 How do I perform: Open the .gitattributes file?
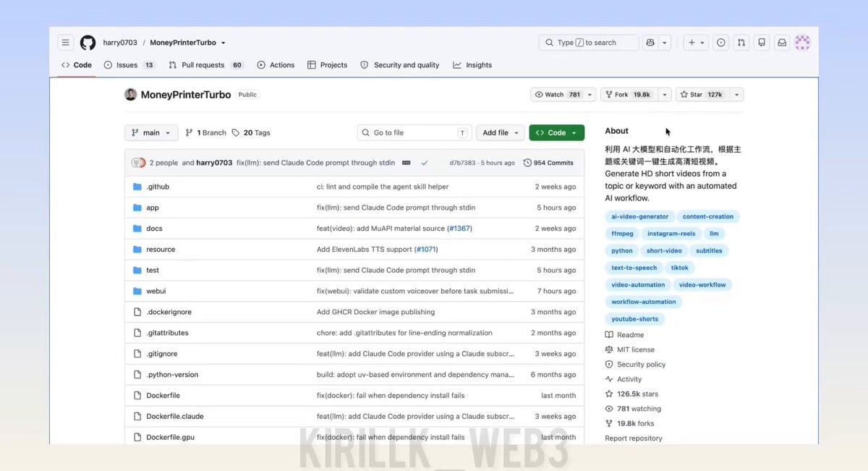[167, 334]
